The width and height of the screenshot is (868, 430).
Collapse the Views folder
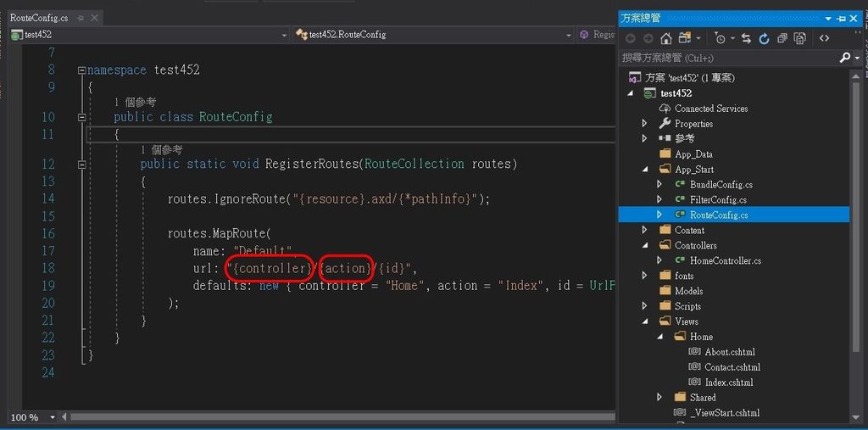tap(644, 321)
